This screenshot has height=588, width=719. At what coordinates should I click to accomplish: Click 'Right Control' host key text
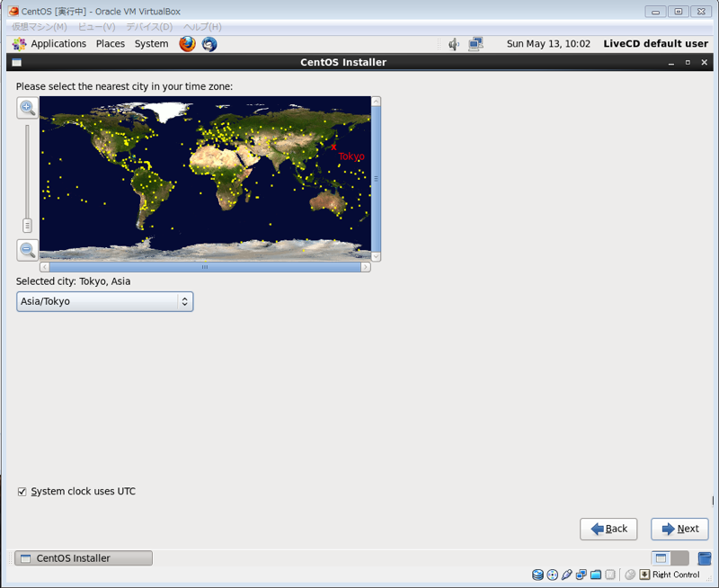point(676,575)
